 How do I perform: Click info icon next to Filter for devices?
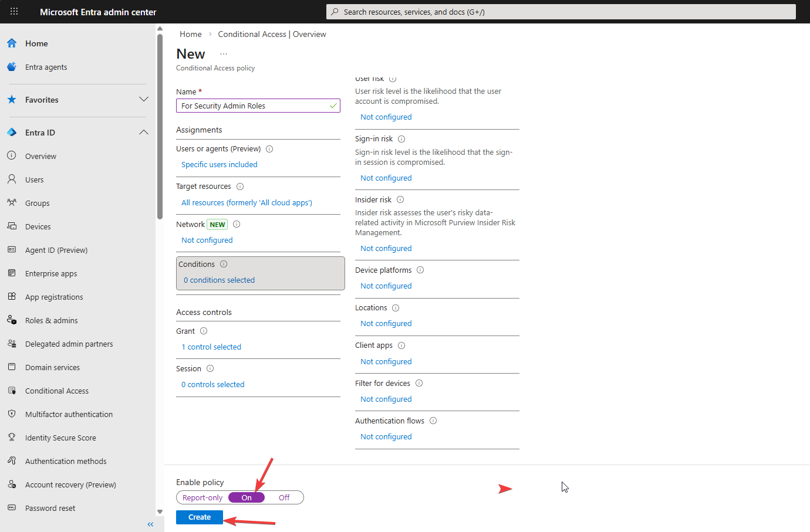coord(419,383)
